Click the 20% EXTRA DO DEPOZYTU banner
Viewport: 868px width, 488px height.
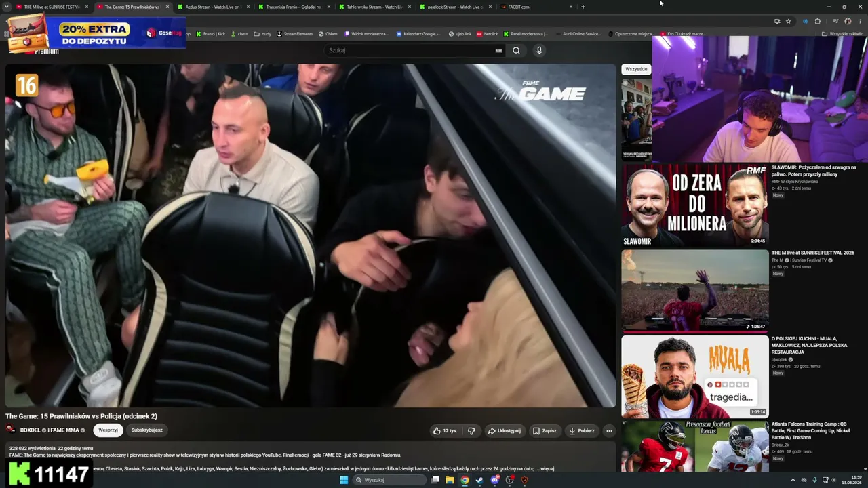(x=97, y=33)
